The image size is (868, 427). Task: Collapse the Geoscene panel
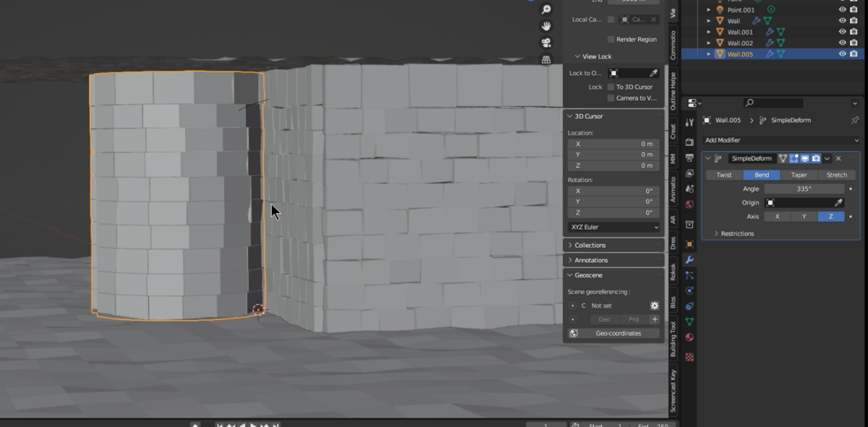613,275
